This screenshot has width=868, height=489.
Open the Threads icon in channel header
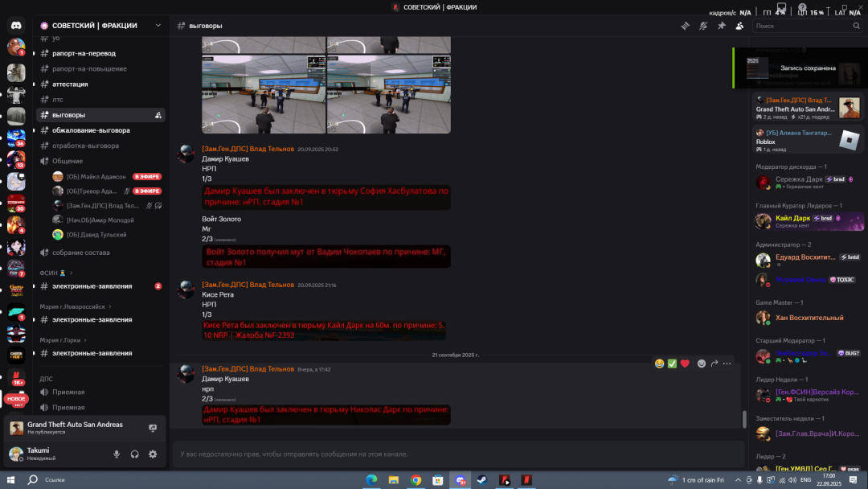[x=685, y=26]
